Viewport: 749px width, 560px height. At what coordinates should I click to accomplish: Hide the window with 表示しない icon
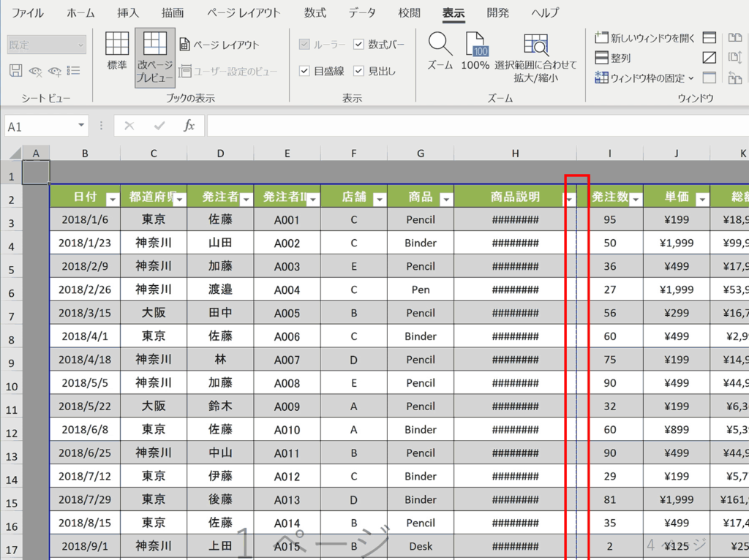coord(710,56)
